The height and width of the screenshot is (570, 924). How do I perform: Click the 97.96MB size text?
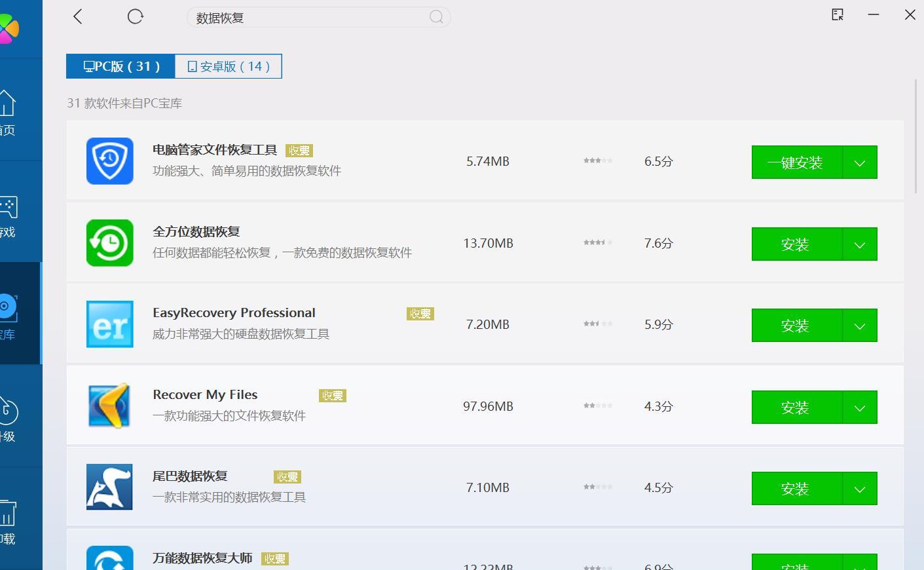[488, 406]
